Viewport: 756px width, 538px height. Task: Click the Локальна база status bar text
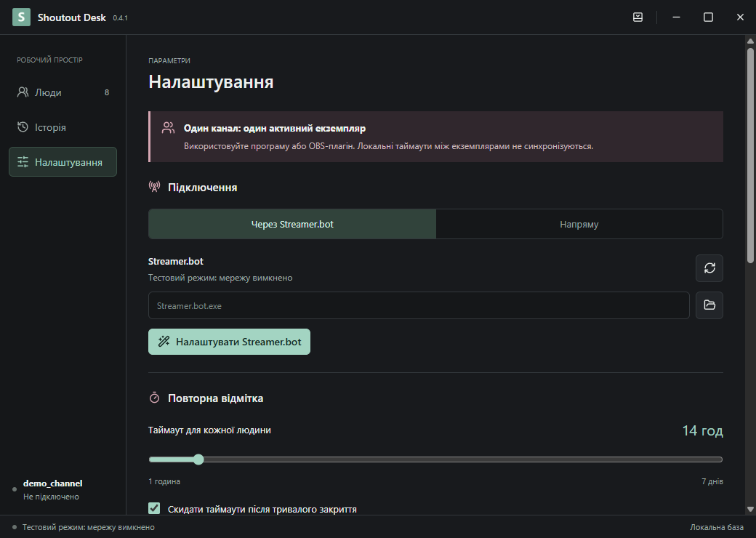point(717,527)
